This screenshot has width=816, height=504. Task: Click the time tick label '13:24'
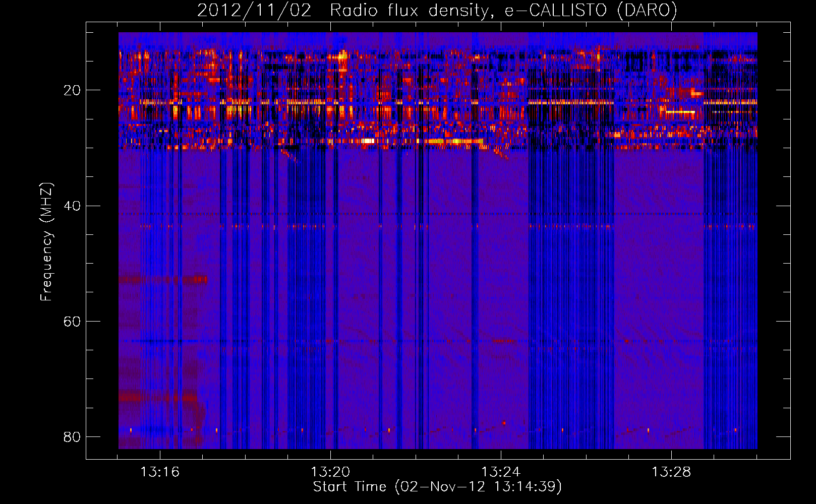tap(501, 472)
